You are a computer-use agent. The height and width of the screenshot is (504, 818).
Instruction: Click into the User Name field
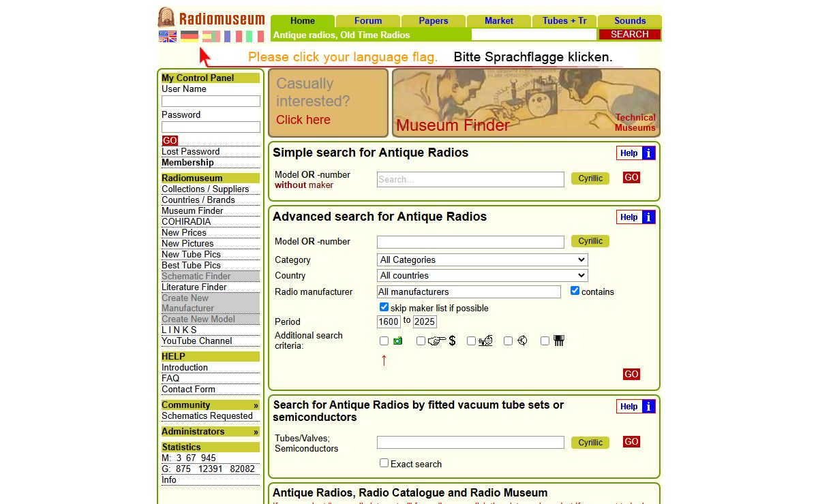pyautogui.click(x=211, y=101)
